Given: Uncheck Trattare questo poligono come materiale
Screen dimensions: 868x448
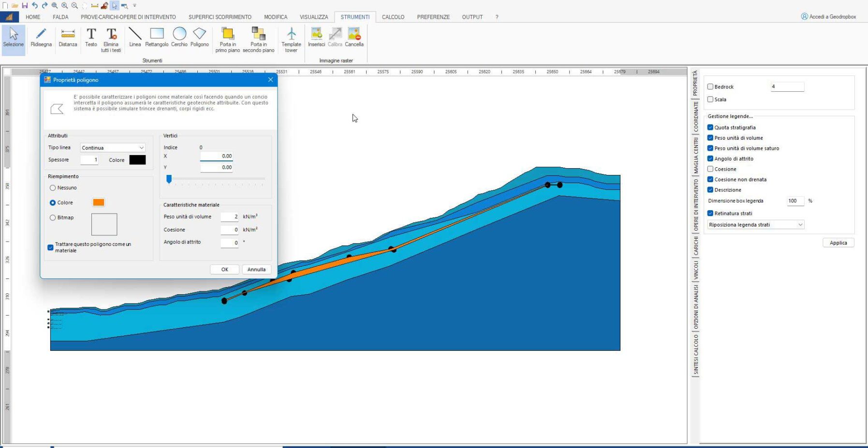Looking at the screenshot, I should pyautogui.click(x=51, y=247).
